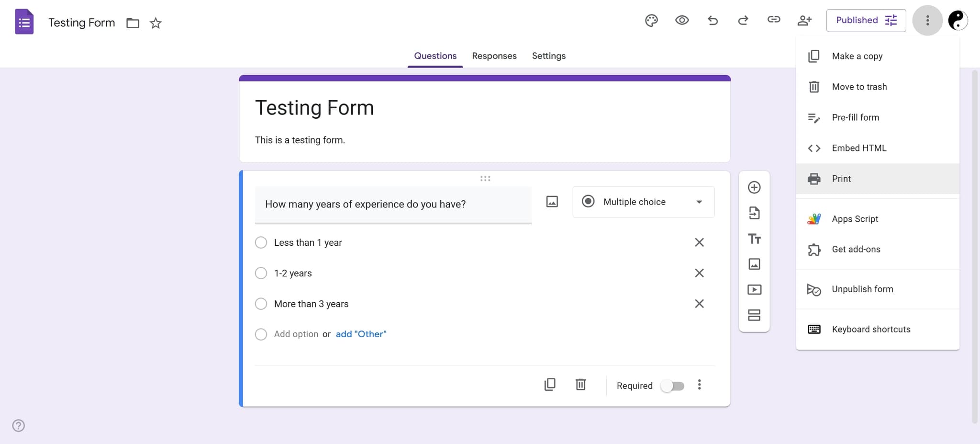Toggle the Required switch
980x444 pixels.
[672, 386]
